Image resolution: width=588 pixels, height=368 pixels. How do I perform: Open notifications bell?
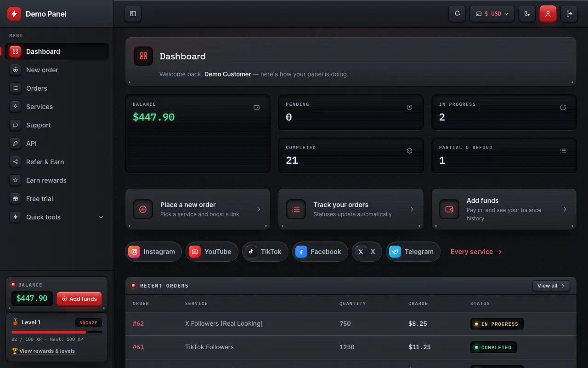(x=457, y=14)
